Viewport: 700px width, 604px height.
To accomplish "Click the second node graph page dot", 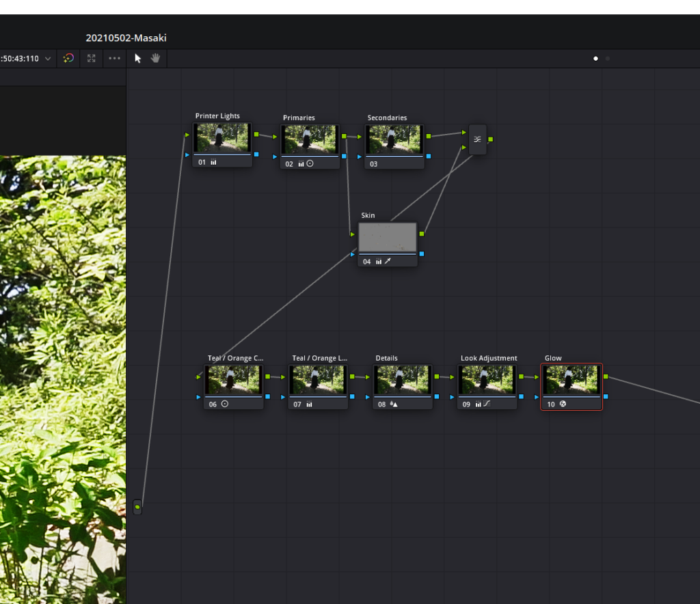I will pyautogui.click(x=608, y=59).
